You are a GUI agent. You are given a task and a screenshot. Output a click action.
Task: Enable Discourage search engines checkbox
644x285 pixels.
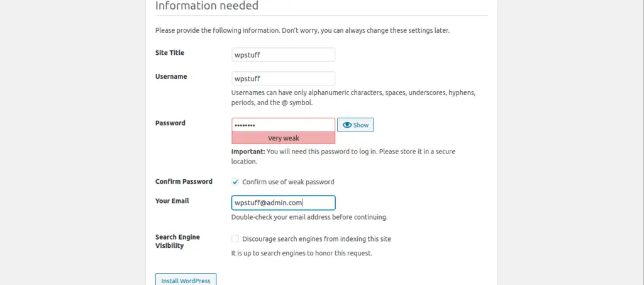pyautogui.click(x=235, y=238)
